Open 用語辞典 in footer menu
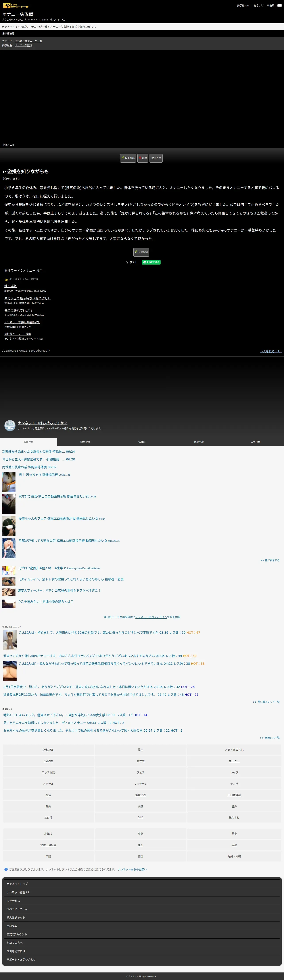The width and height of the screenshot is (284, 980). click(x=142, y=925)
